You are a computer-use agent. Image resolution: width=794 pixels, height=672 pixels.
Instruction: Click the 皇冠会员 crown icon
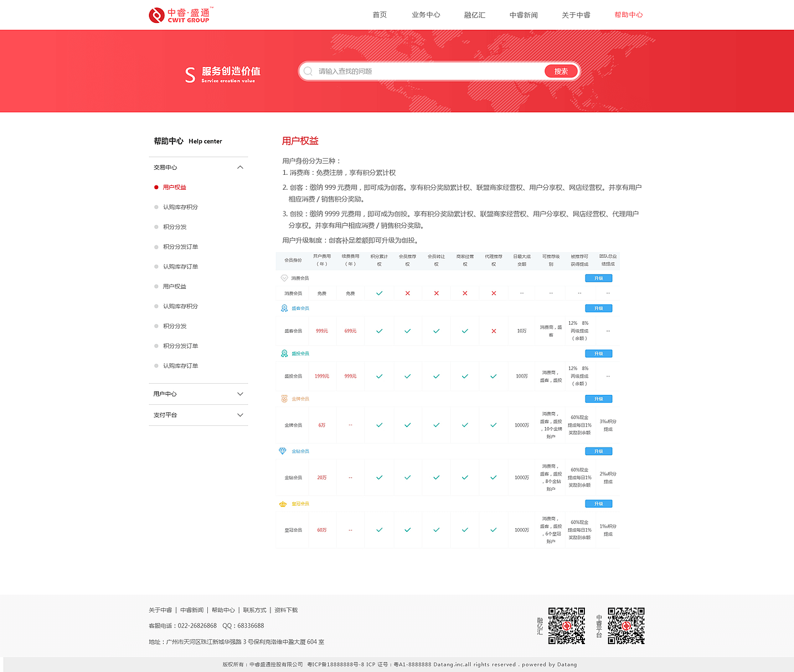tap(283, 503)
